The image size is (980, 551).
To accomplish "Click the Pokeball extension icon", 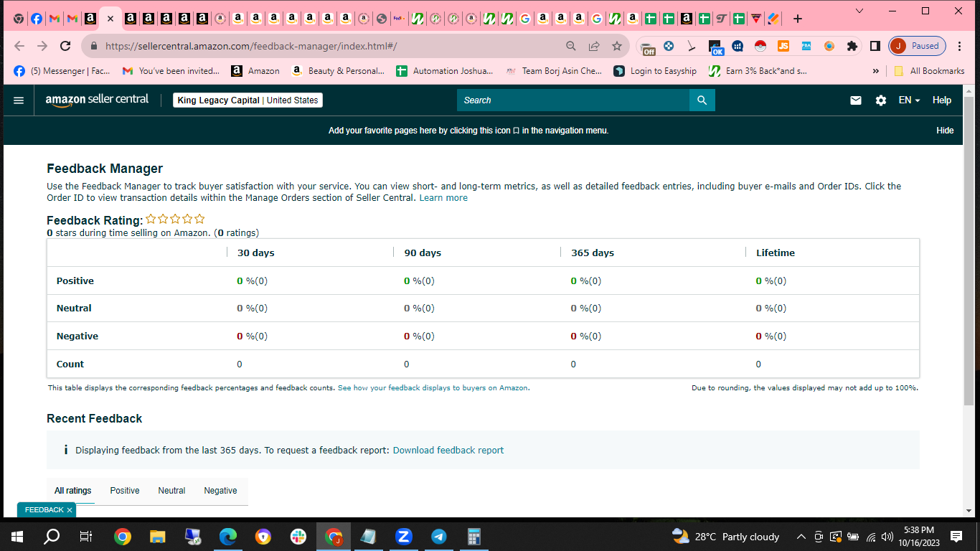I will 760,46.
